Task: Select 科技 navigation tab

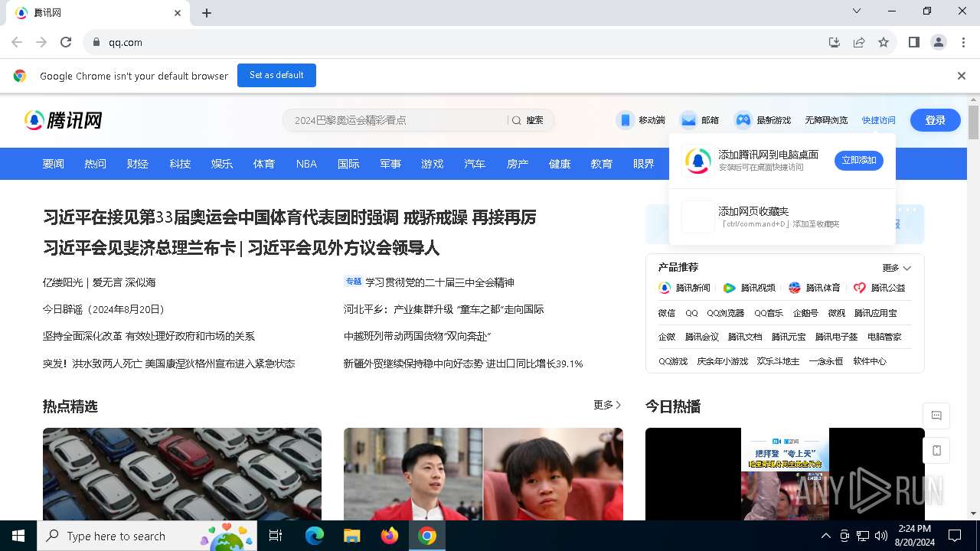Action: [x=180, y=164]
